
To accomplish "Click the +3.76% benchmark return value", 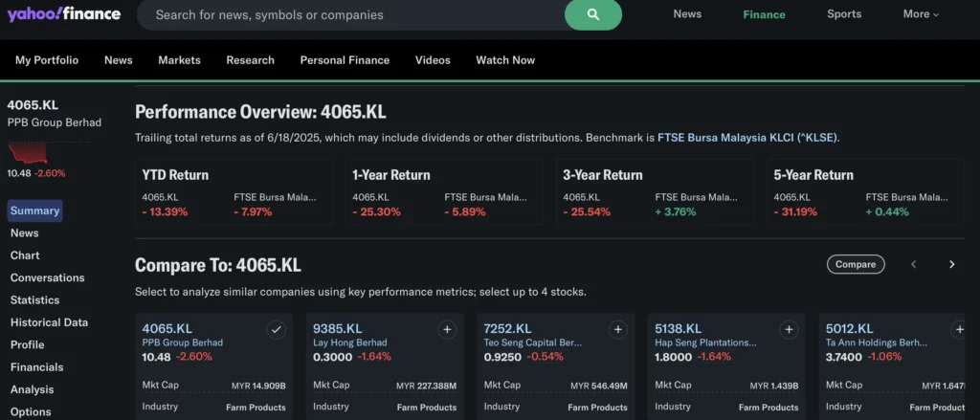I will [675, 211].
